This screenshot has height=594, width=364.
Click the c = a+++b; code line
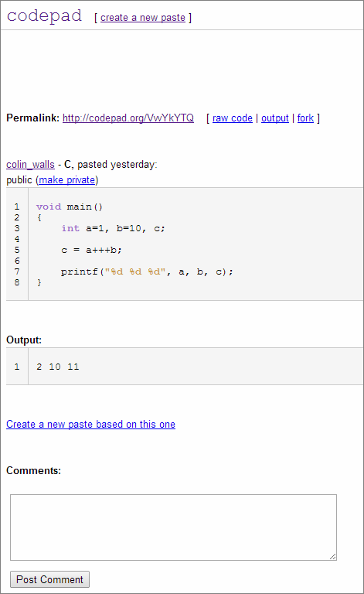(91, 250)
